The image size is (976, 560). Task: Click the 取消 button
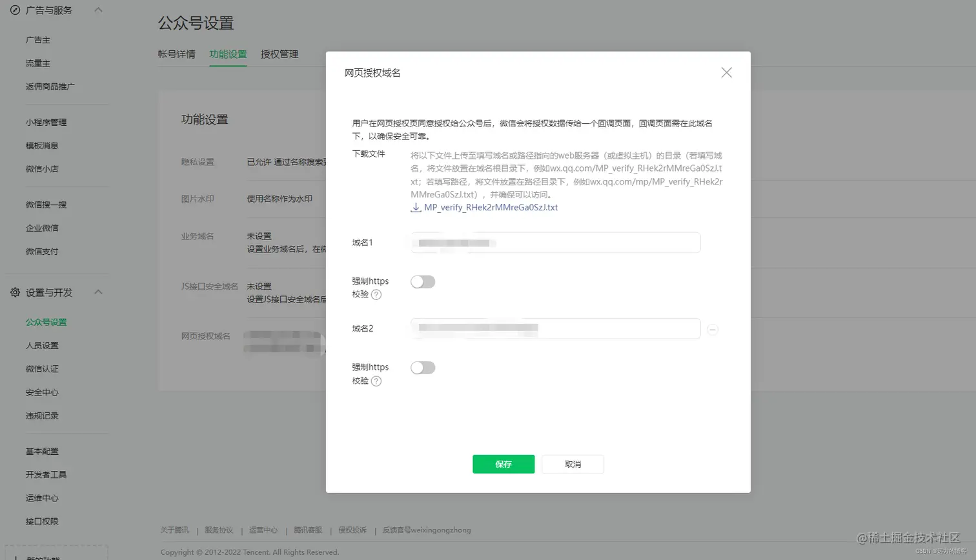(x=572, y=464)
